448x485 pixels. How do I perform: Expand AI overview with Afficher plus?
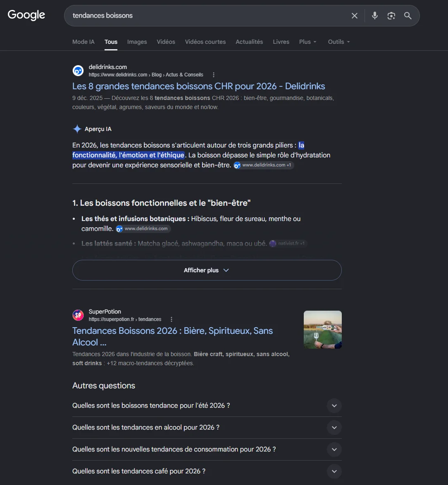(x=207, y=270)
